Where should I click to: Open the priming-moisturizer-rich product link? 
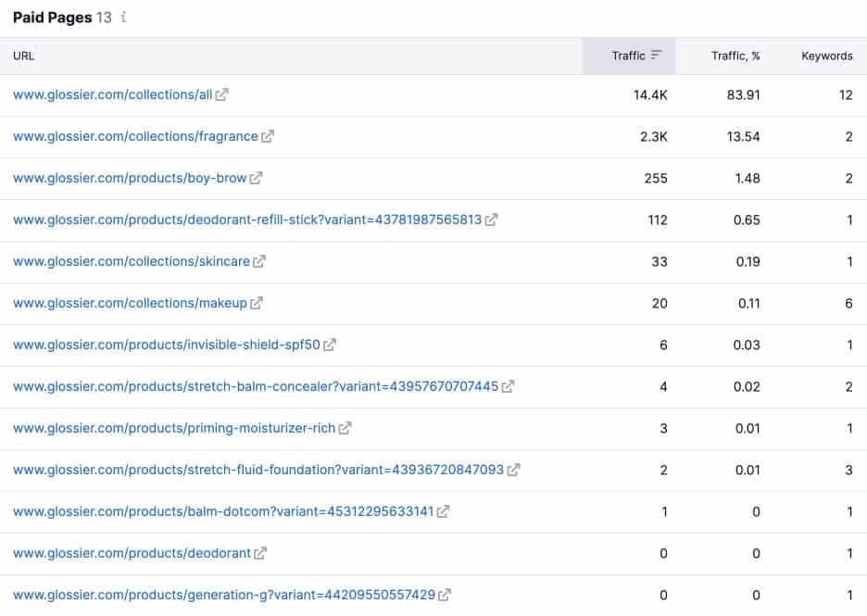[x=174, y=428]
